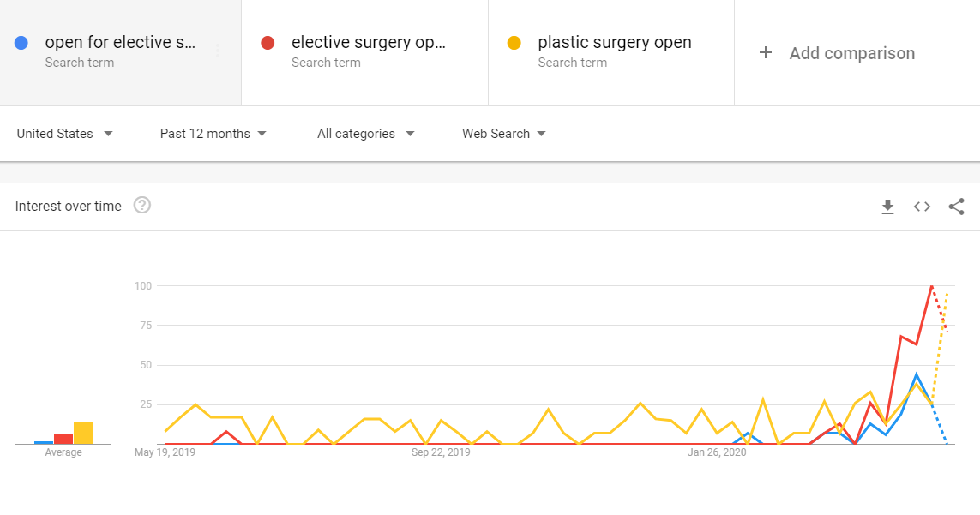Viewport: 980px width, 515px height.
Task: Open the Past 12 months time range dropdown
Action: (213, 134)
